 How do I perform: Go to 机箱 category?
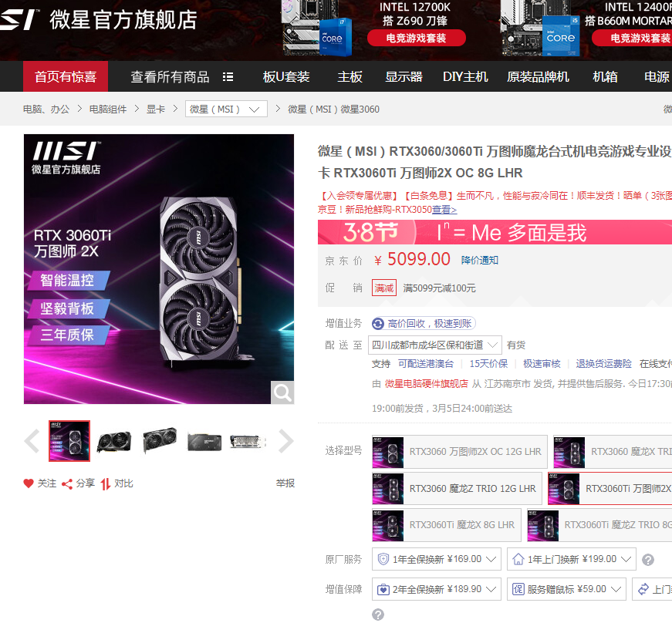[605, 76]
